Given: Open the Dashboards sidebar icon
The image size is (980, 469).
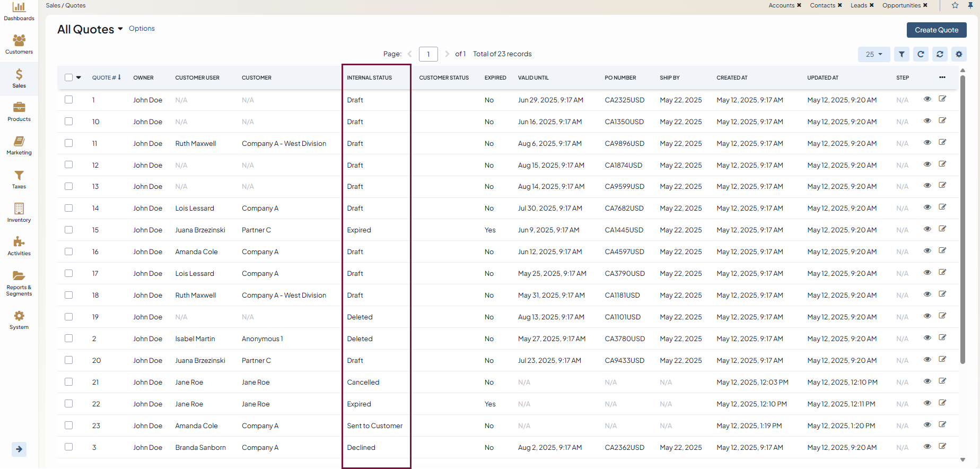Looking at the screenshot, I should [19, 11].
